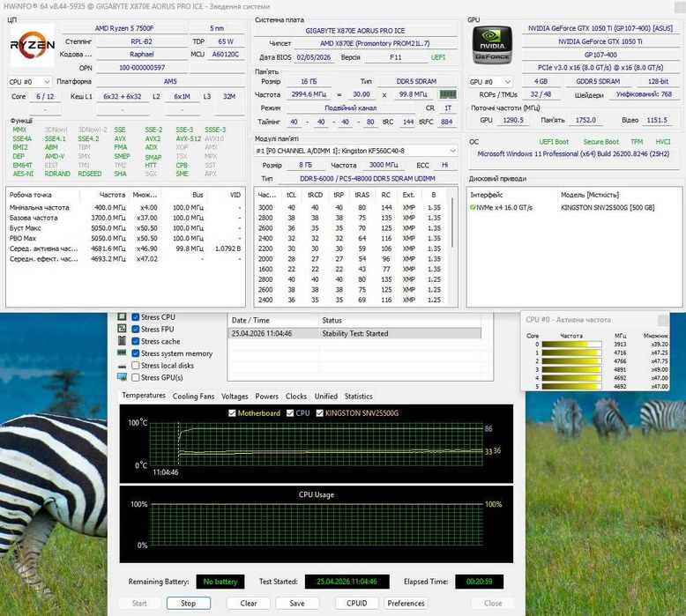686x616 pixels.
Task: Select the Unified tab
Action: tap(326, 396)
